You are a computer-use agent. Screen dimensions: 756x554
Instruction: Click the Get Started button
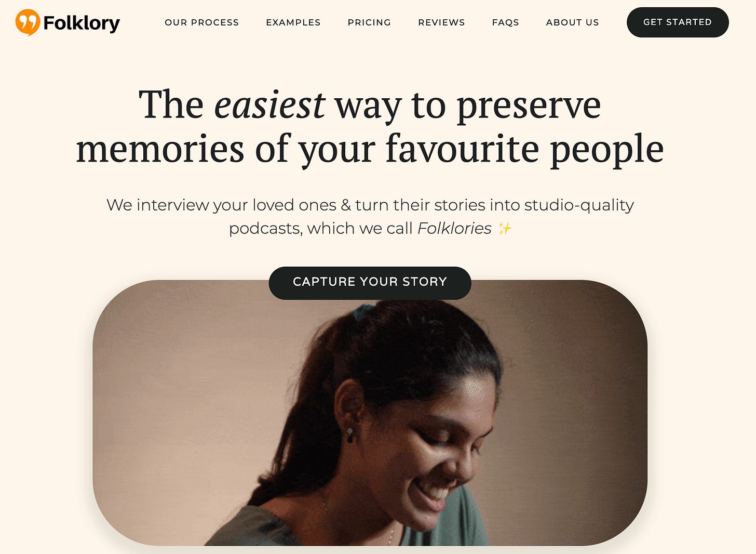[678, 22]
